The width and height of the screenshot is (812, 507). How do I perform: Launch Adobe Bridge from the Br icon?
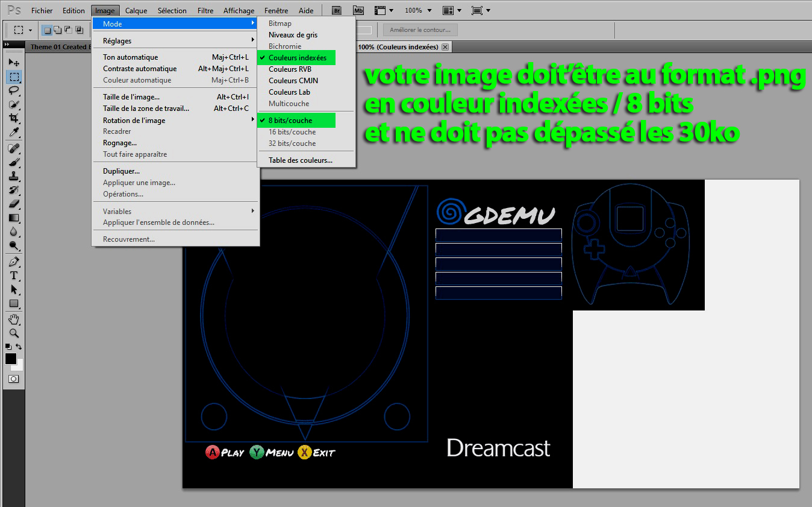337,10
